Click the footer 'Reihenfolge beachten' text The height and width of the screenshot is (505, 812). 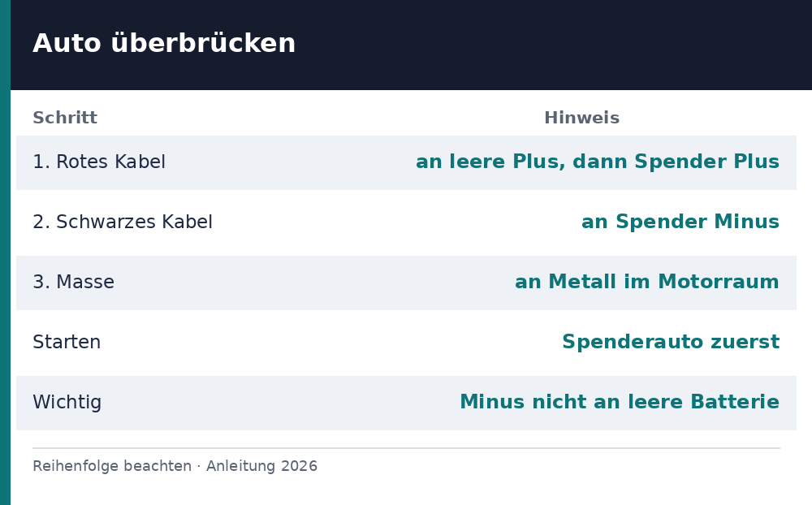112,466
